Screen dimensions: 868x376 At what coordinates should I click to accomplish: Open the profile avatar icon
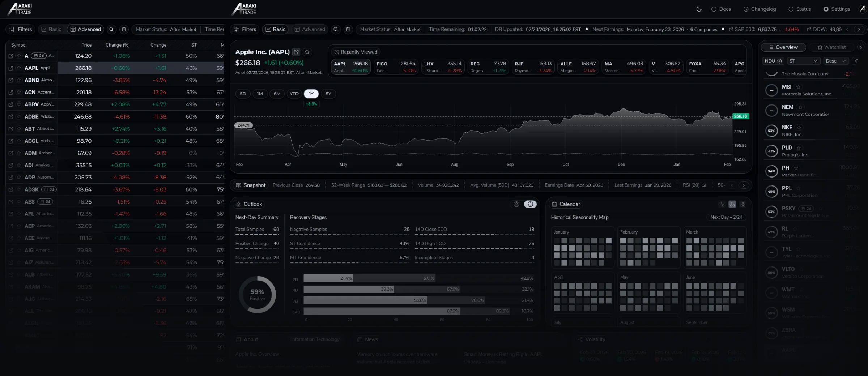tap(863, 9)
